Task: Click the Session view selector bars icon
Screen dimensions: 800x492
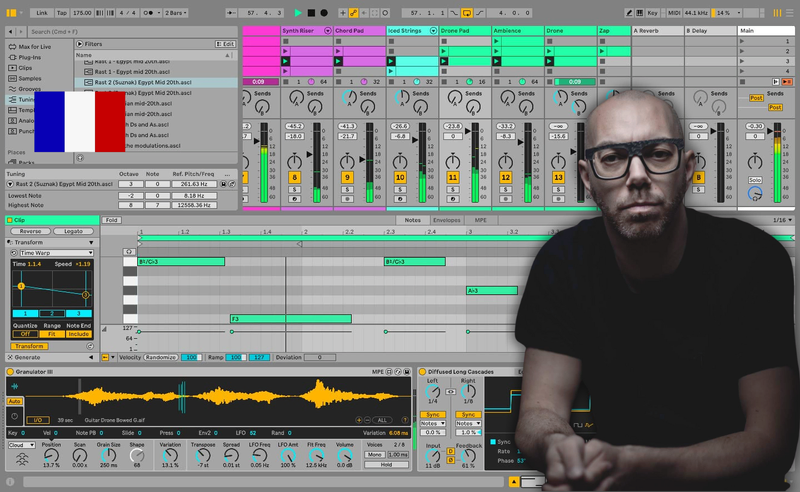Action: (x=777, y=13)
